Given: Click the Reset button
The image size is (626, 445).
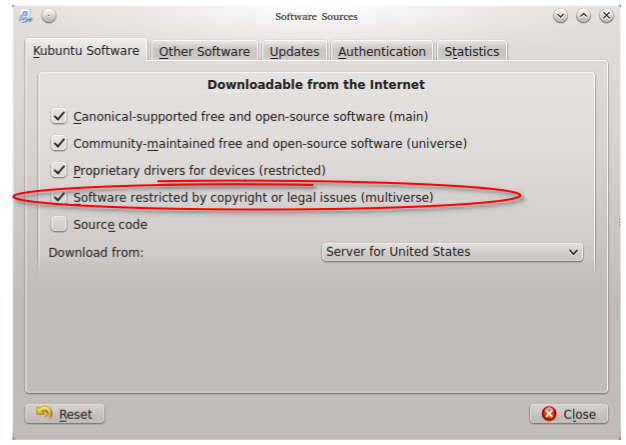Looking at the screenshot, I should pos(65,413).
